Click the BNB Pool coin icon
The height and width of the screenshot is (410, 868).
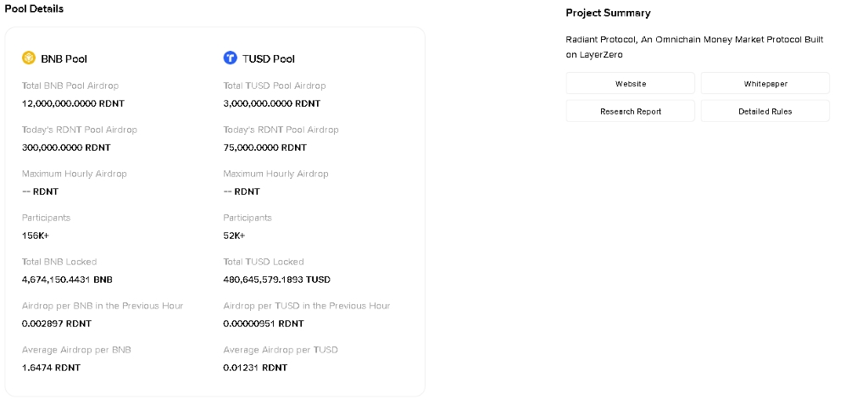tap(28, 58)
